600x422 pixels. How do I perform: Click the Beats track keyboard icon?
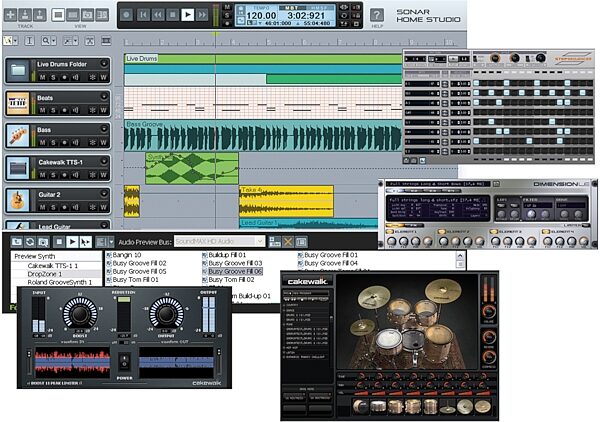(x=18, y=103)
